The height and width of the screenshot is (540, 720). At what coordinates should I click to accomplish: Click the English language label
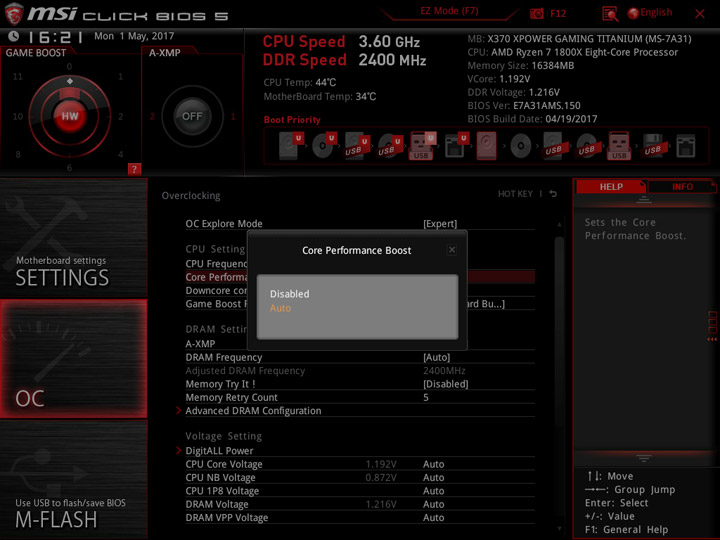pos(656,12)
